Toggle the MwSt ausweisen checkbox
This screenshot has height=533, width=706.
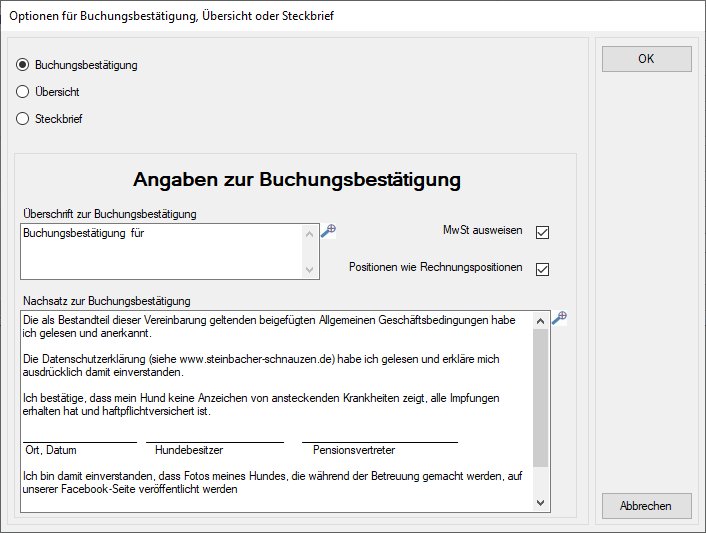coord(543,232)
